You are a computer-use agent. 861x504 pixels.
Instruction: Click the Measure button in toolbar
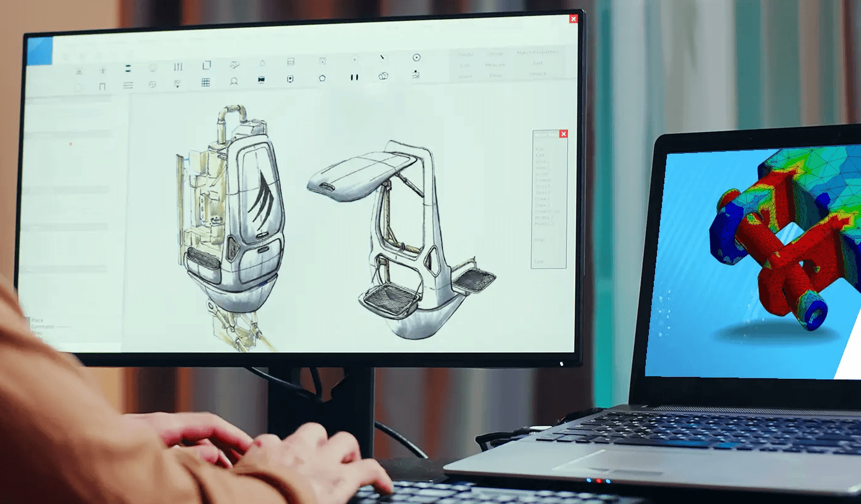click(x=495, y=64)
